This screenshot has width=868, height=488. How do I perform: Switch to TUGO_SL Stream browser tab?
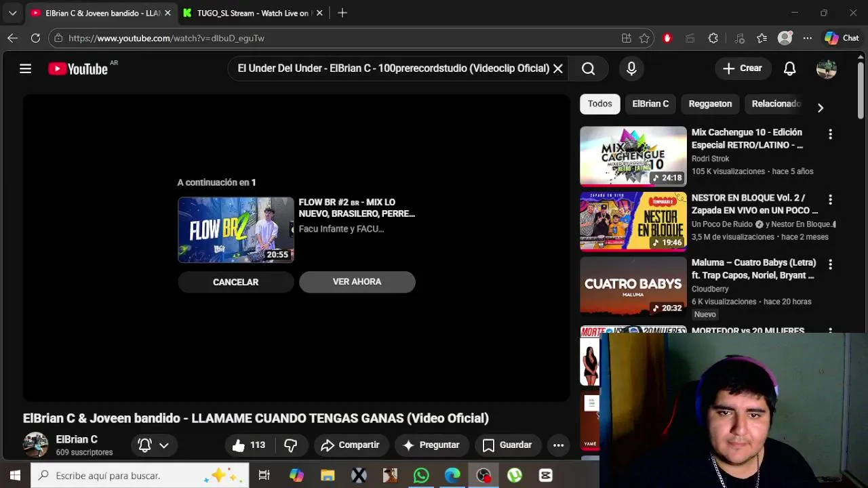point(252,13)
